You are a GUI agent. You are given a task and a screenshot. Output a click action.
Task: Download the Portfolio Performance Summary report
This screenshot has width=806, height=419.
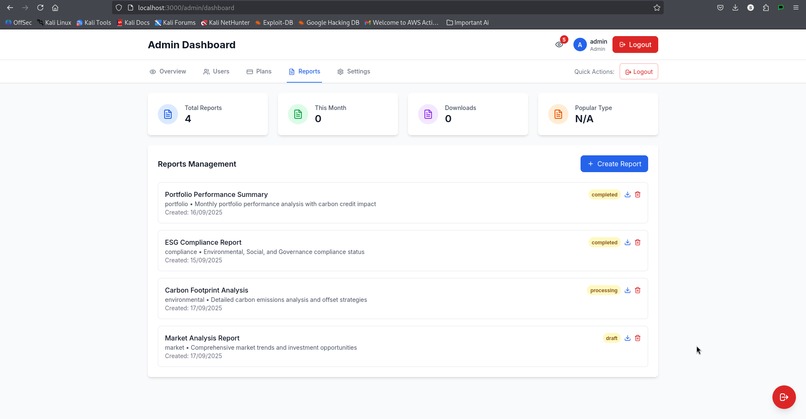pyautogui.click(x=627, y=195)
